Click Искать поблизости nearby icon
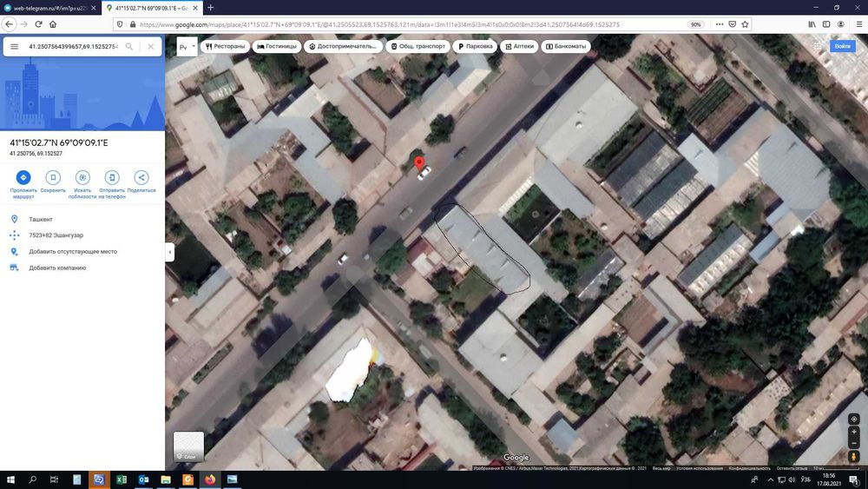 tap(82, 177)
